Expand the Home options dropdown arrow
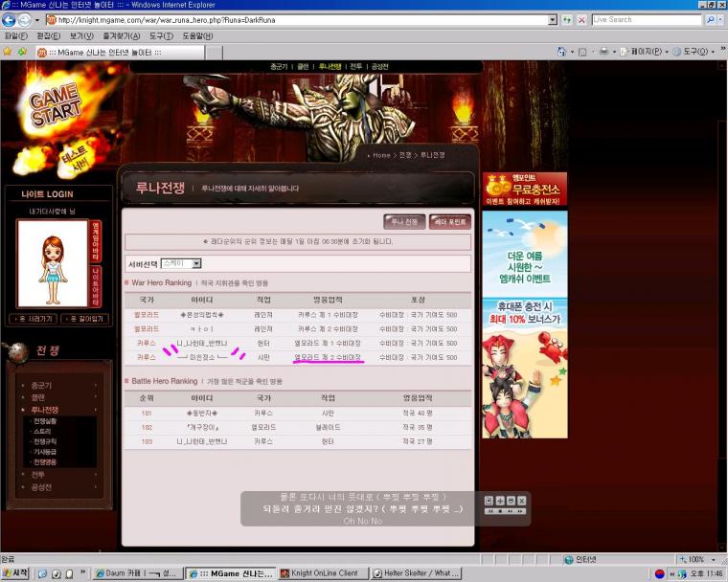Viewport: 728px width, 582px height. tap(572, 52)
